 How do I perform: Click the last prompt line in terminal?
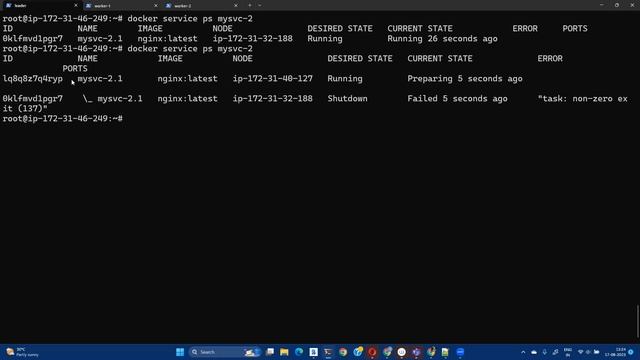tap(62, 119)
